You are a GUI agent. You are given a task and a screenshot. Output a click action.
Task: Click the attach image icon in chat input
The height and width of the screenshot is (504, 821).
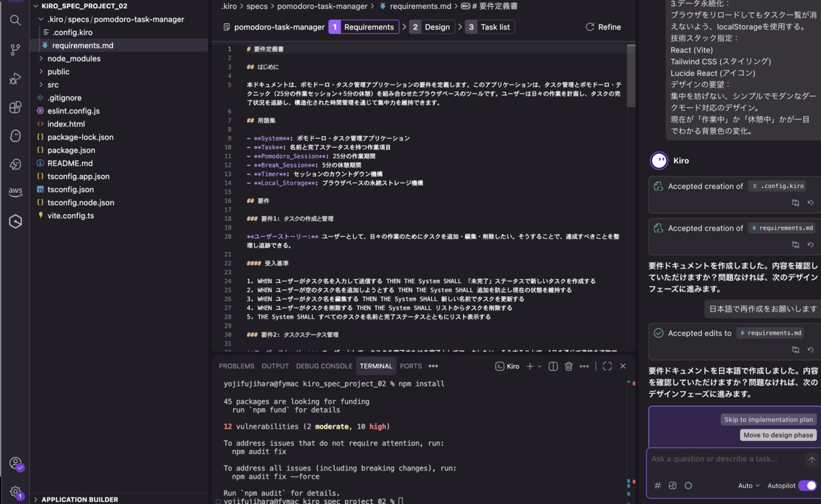click(x=673, y=486)
